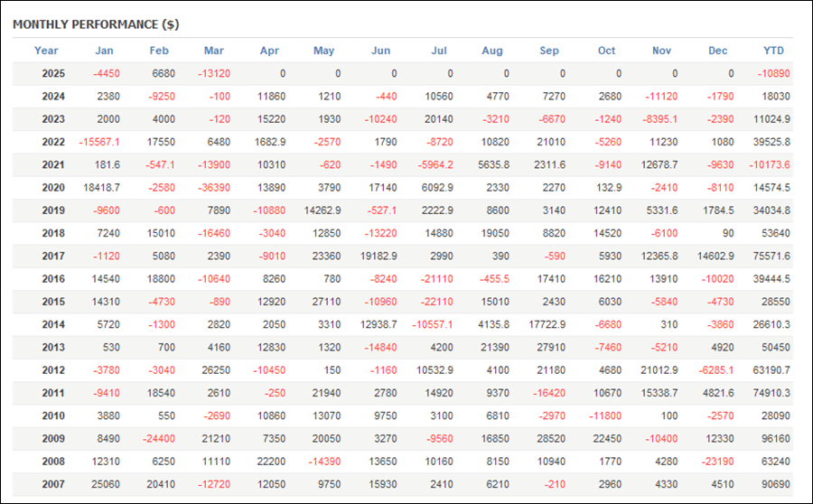The height and width of the screenshot is (504, 813).
Task: Click the 2010 October value -11800
Action: pos(605,415)
